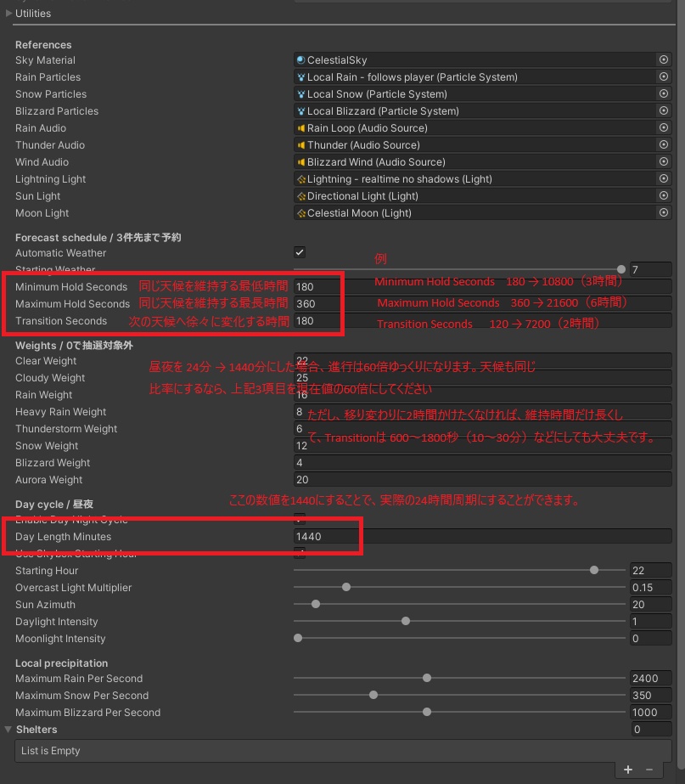
Task: Click the Aurora Weight value field
Action: tap(483, 480)
